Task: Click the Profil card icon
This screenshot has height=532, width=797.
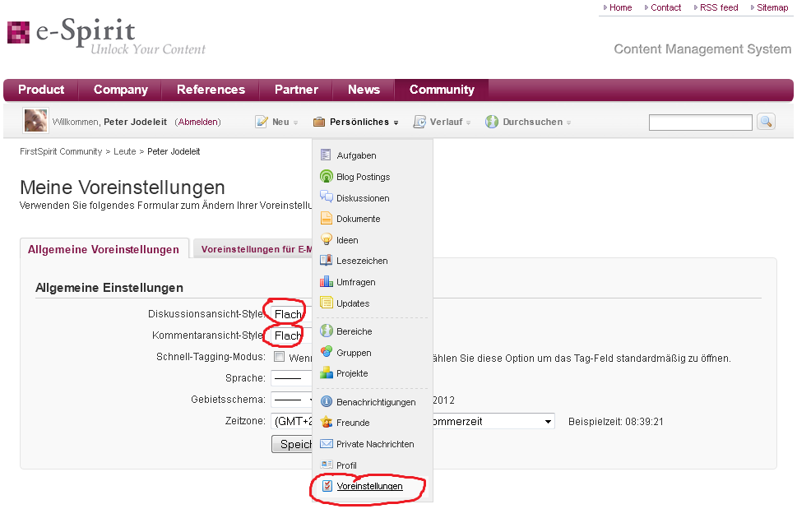Action: [x=326, y=465]
